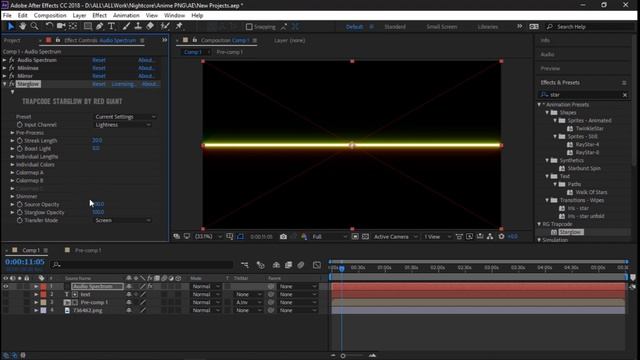Click About for Minimax effect

146,68
